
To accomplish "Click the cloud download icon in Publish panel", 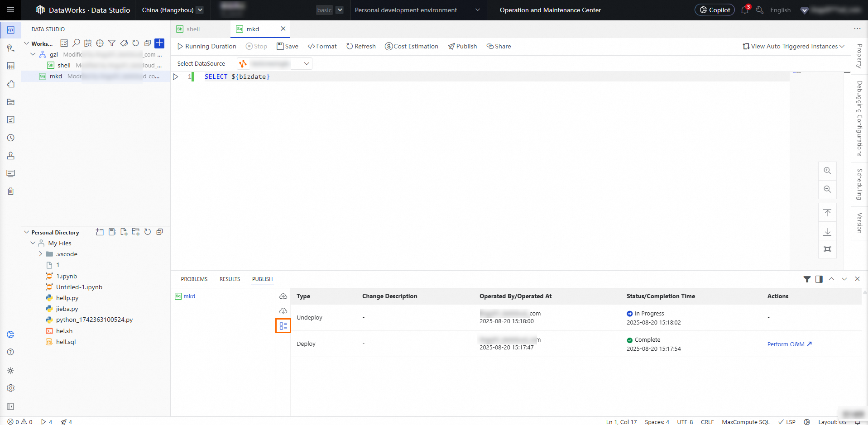I will [x=283, y=311].
